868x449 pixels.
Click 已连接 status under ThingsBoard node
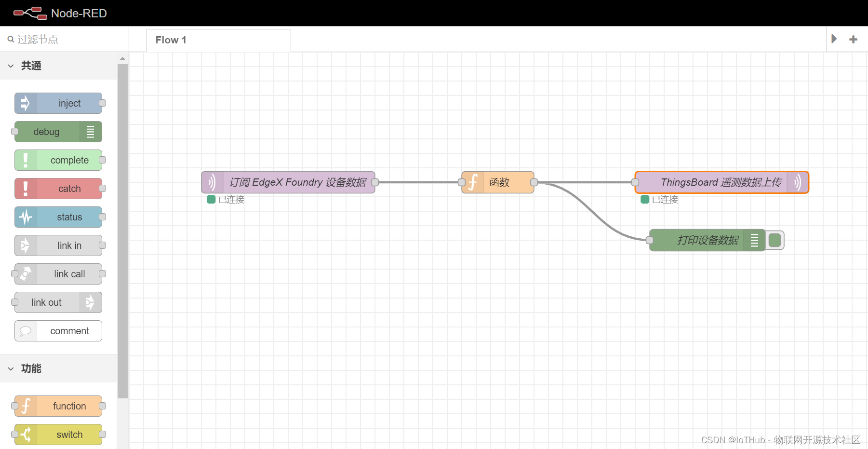click(x=659, y=200)
